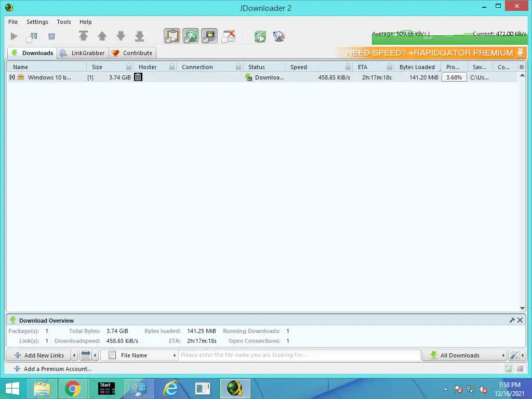This screenshot has height=399, width=532.
Task: Open the File Name search type dropdown
Action: point(139,355)
